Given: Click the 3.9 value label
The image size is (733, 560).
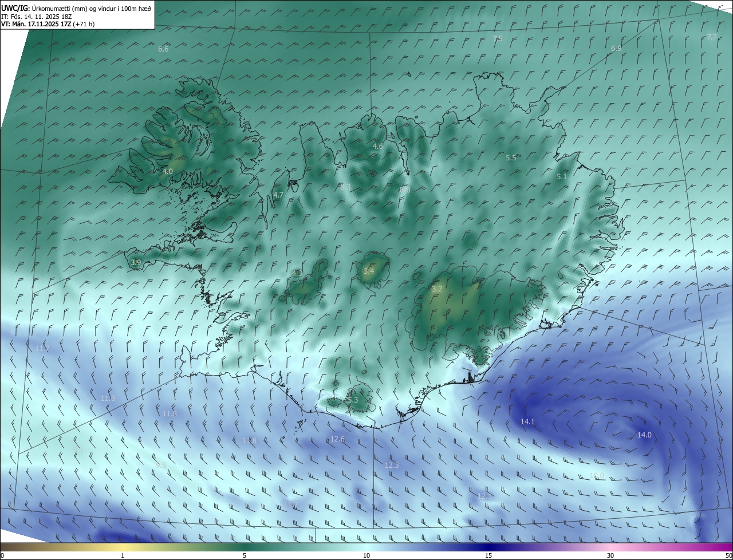Looking at the screenshot, I should click(136, 263).
